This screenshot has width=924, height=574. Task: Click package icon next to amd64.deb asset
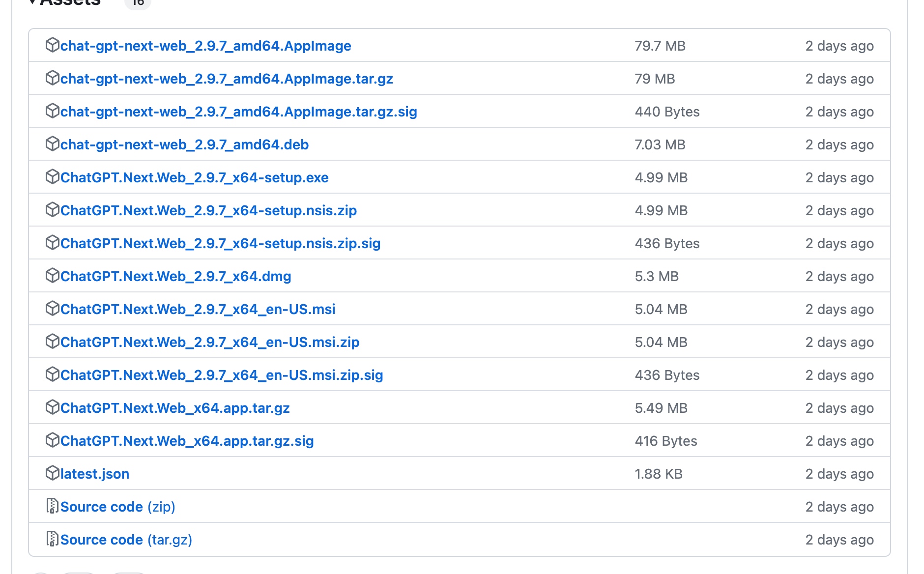tap(52, 143)
